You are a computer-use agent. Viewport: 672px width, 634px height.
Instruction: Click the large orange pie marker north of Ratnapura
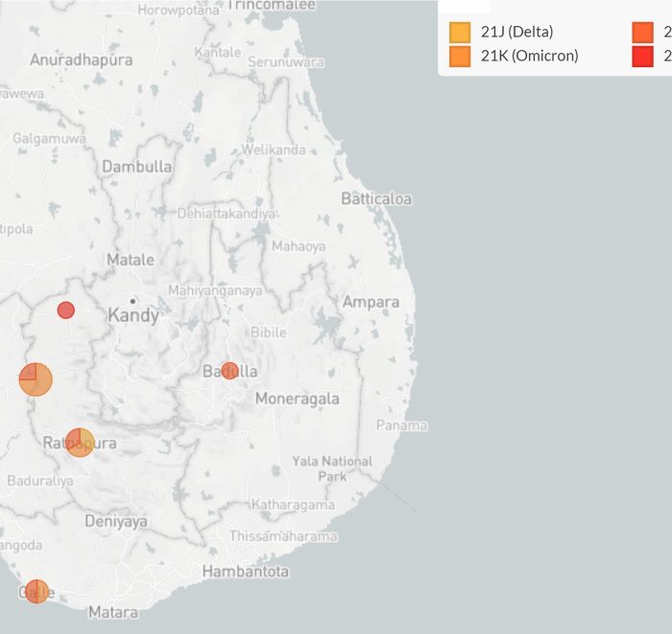36,379
